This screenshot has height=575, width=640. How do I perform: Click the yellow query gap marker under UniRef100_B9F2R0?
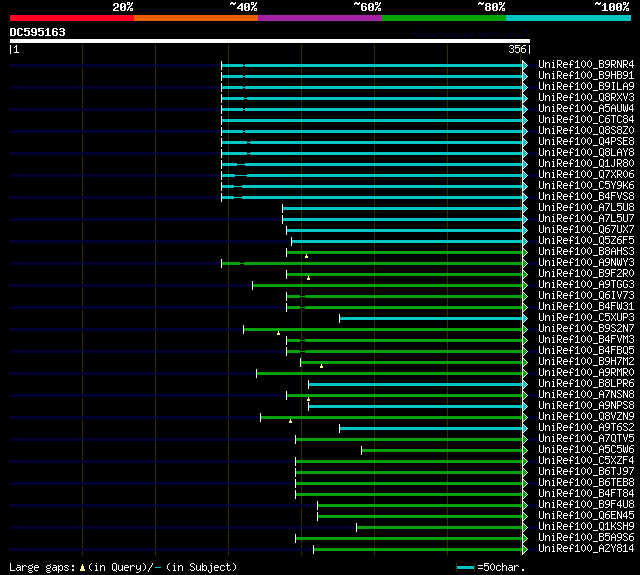click(x=309, y=278)
